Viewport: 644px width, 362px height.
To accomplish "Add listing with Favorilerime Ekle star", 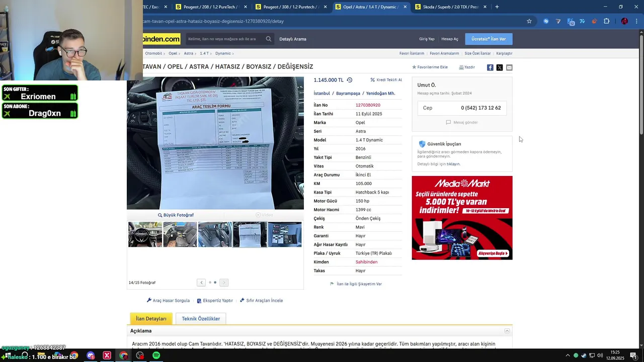I will coord(430,67).
